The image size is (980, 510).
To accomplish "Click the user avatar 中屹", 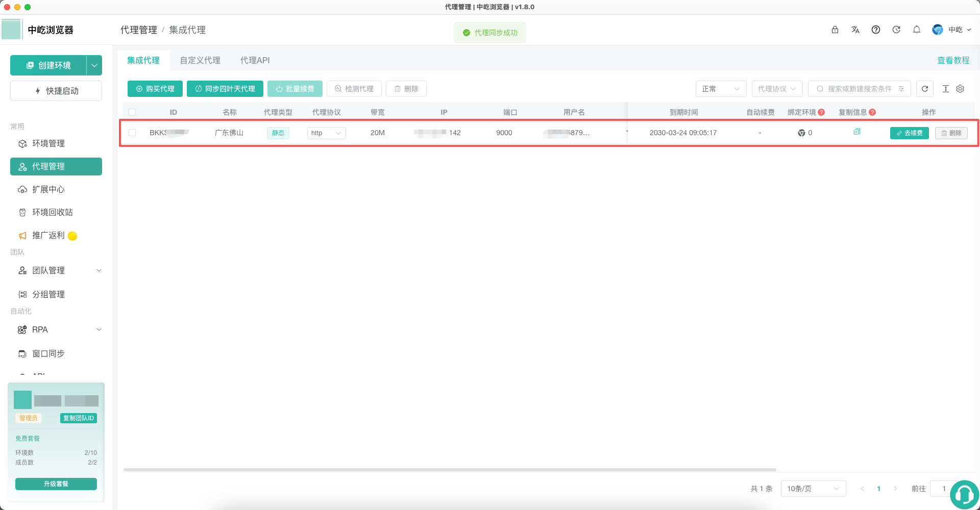I will coord(938,30).
